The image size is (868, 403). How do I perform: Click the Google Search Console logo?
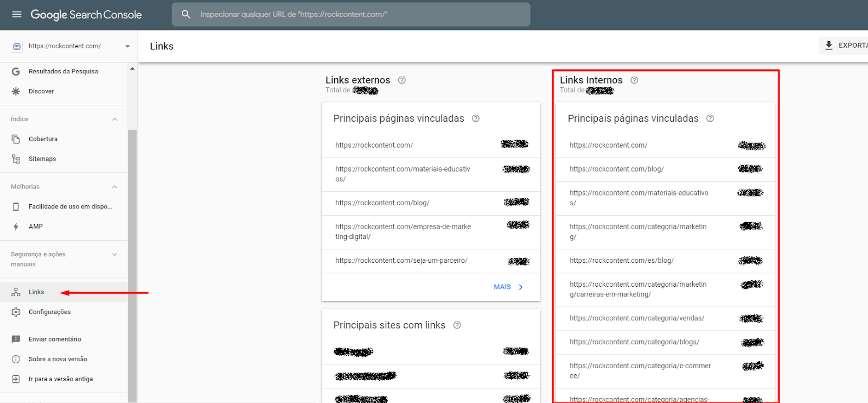coord(86,15)
